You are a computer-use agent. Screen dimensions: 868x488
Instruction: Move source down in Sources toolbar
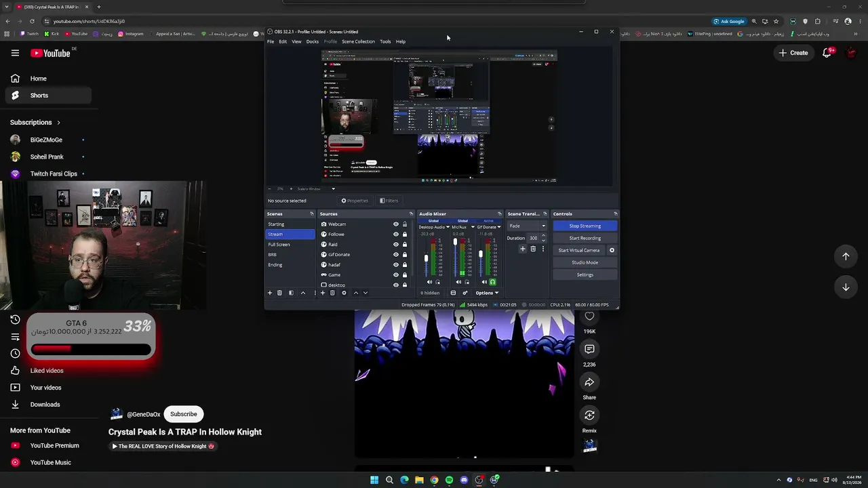pos(366,293)
